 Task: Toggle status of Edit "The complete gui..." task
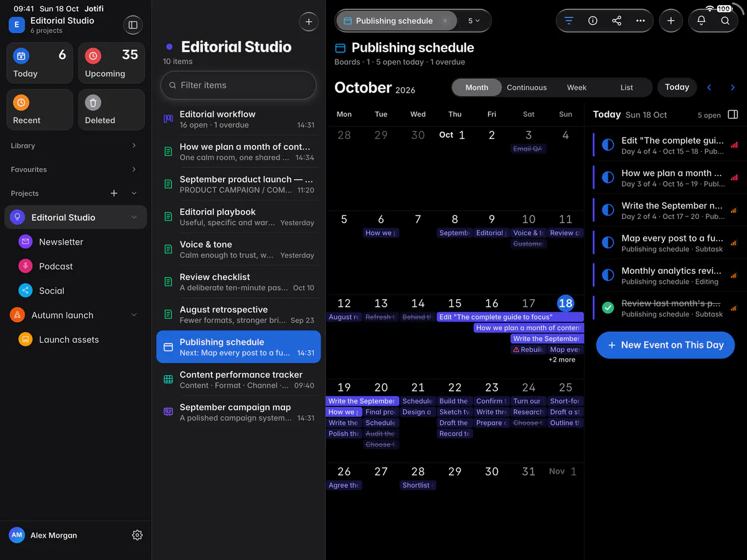click(608, 146)
